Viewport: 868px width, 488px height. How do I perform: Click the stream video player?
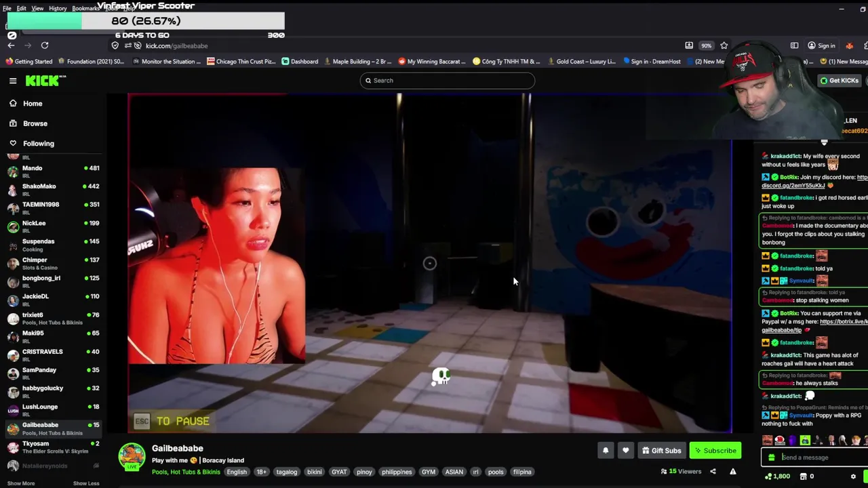(x=430, y=264)
